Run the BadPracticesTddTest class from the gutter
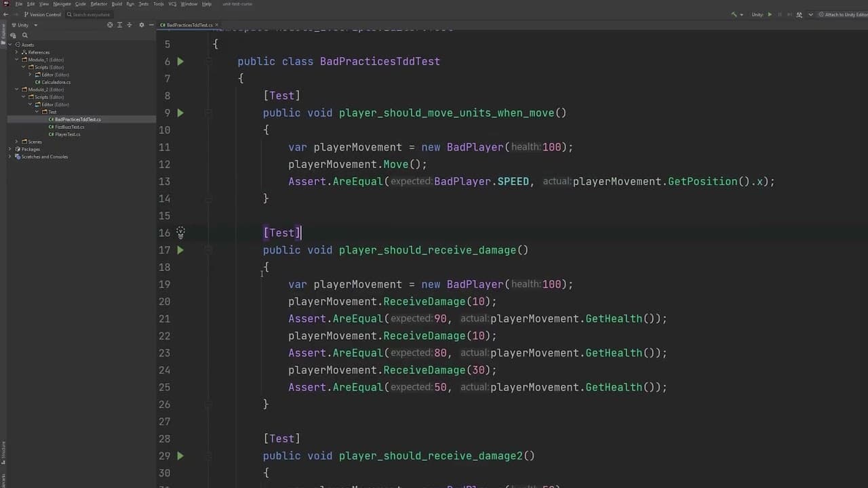The image size is (868, 488). 180,62
